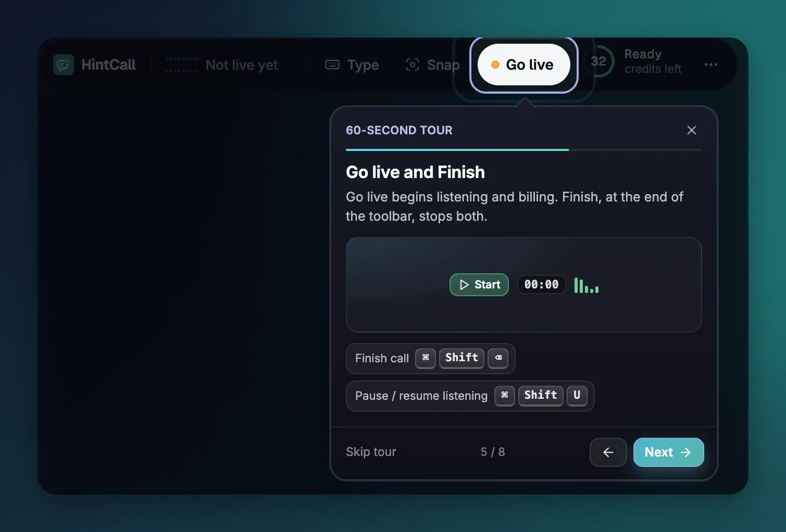The image size is (786, 532).
Task: Close the 60-second tour popup
Action: pos(691,130)
